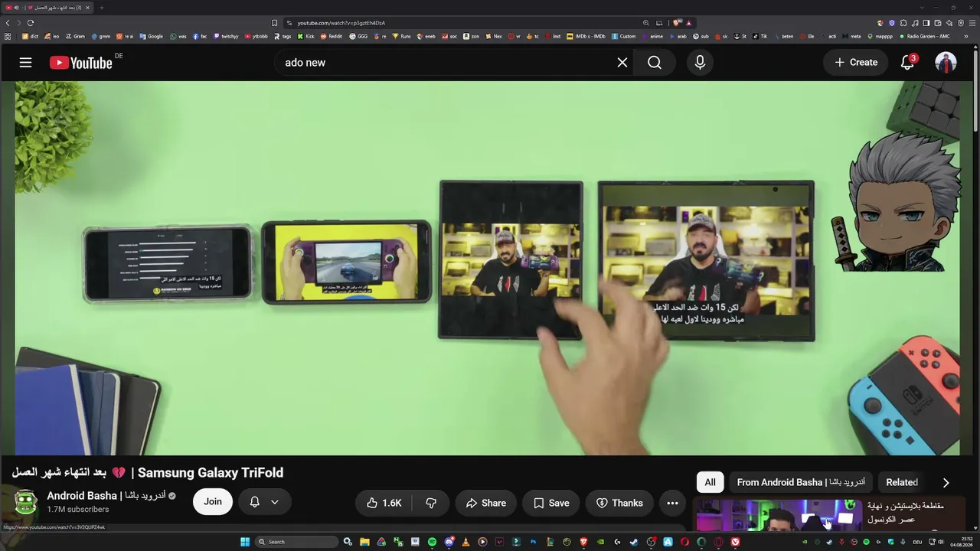Open the 'twitchyy' bookmark
980x551 pixels.
coord(226,36)
